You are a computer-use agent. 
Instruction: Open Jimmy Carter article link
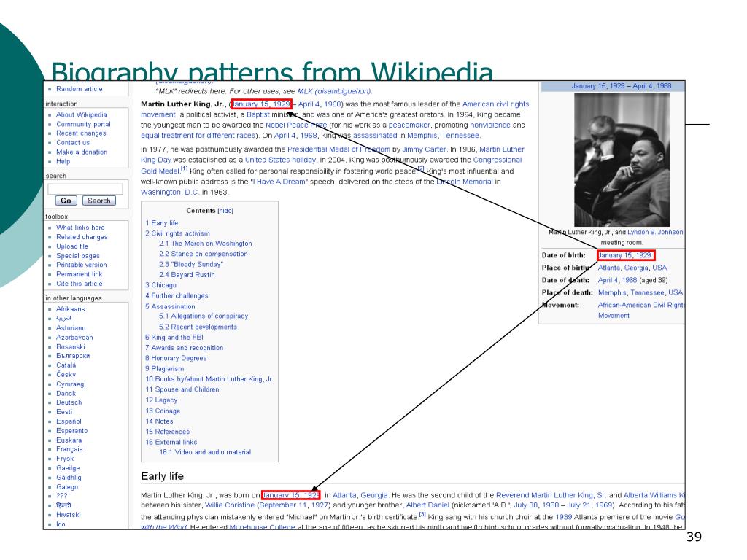[424, 149]
